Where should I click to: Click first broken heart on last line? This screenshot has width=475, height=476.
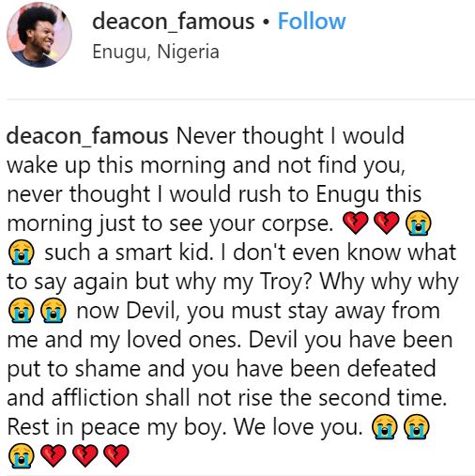[x=54, y=455]
